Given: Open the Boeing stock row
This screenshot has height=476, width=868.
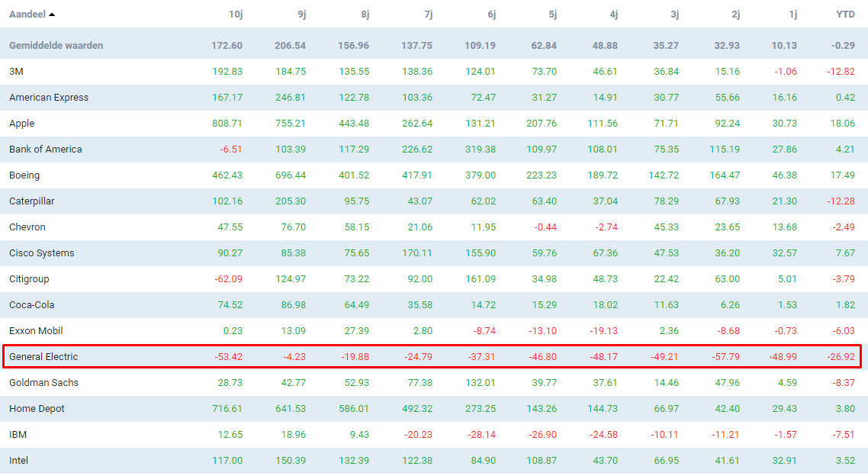Looking at the screenshot, I should tap(434, 175).
